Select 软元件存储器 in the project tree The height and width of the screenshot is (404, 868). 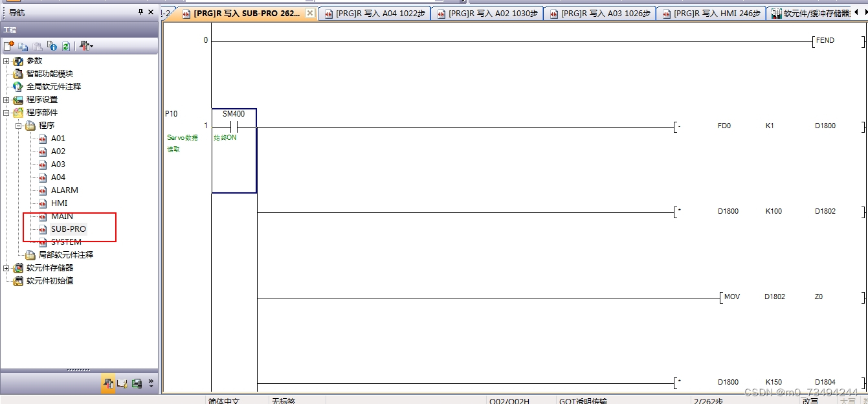point(50,268)
